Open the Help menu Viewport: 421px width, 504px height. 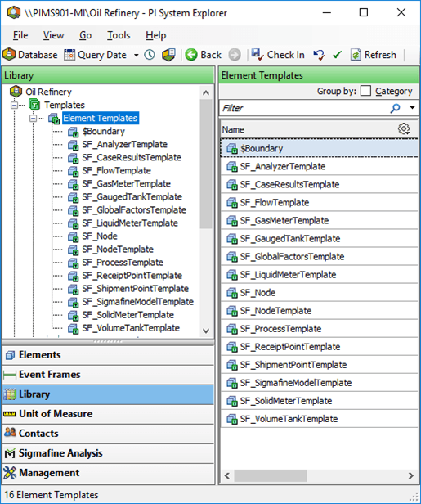click(156, 35)
